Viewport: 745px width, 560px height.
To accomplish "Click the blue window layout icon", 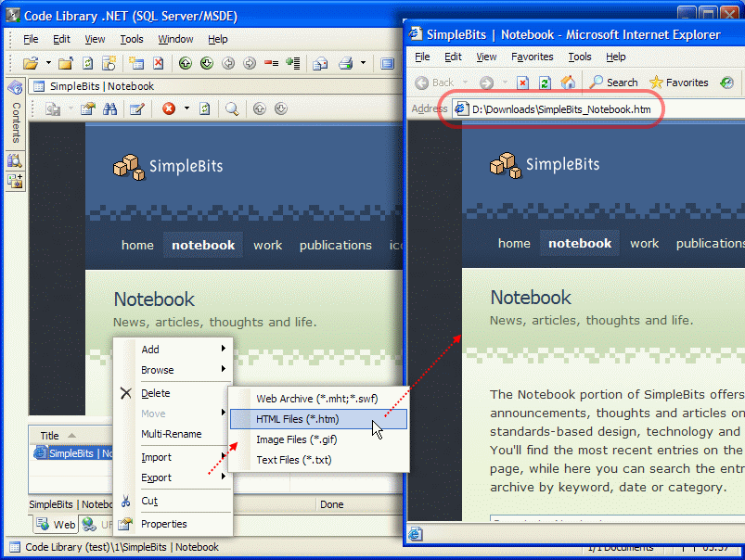I will pyautogui.click(x=387, y=63).
